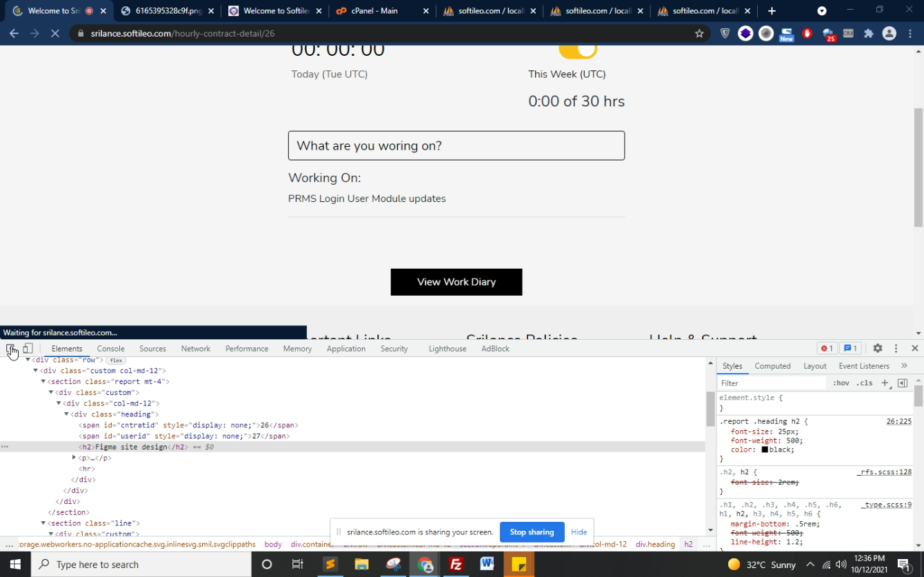Image resolution: width=924 pixels, height=577 pixels.
Task: Click the red error count badge in DevTools
Action: pyautogui.click(x=827, y=349)
